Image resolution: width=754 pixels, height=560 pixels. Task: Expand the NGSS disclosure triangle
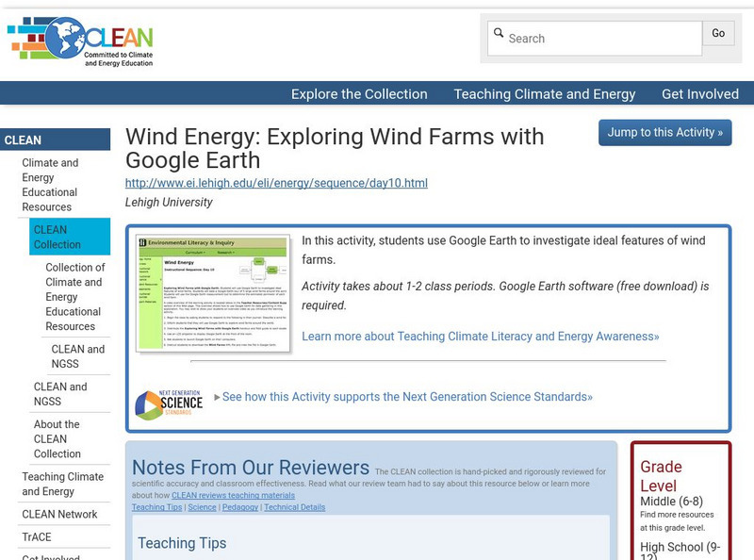tap(217, 397)
